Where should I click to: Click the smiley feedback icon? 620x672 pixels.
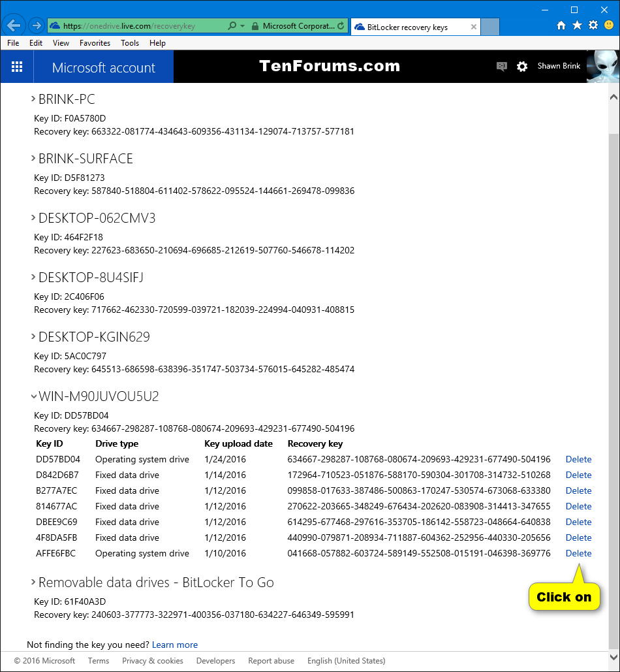tap(609, 25)
